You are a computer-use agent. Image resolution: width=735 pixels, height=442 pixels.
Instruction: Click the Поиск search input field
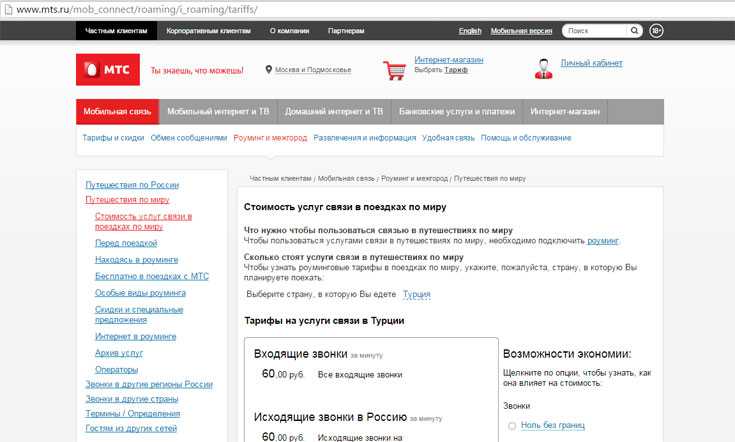click(595, 31)
